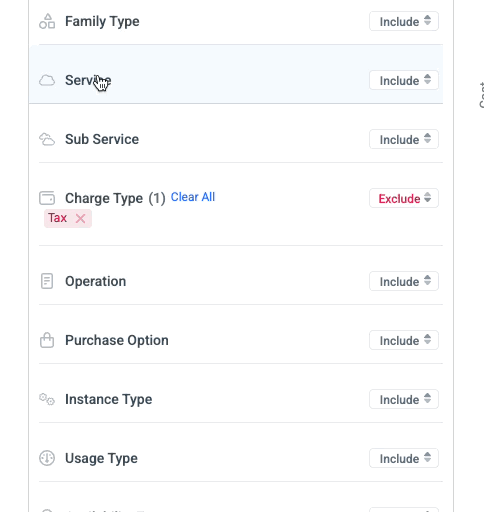Remove the Tax filter tag

pyautogui.click(x=80, y=219)
